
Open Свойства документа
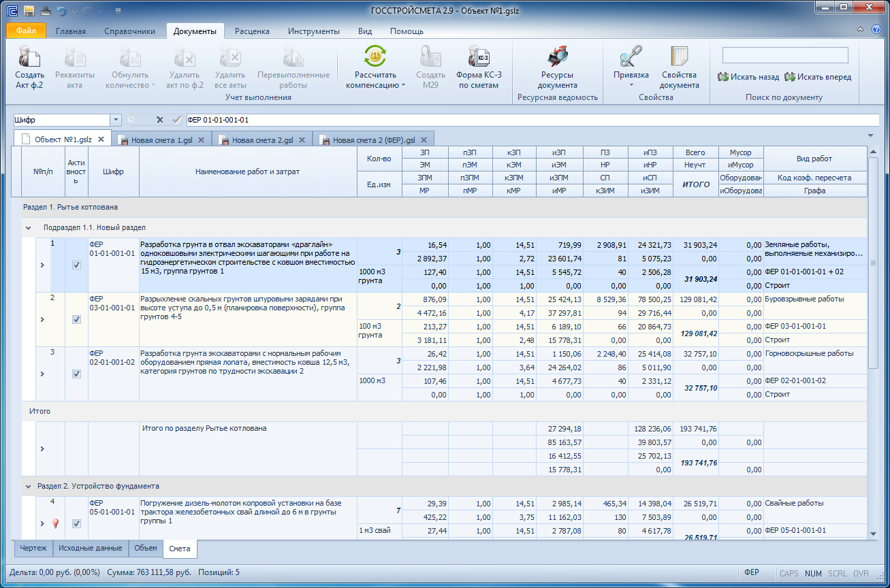680,67
